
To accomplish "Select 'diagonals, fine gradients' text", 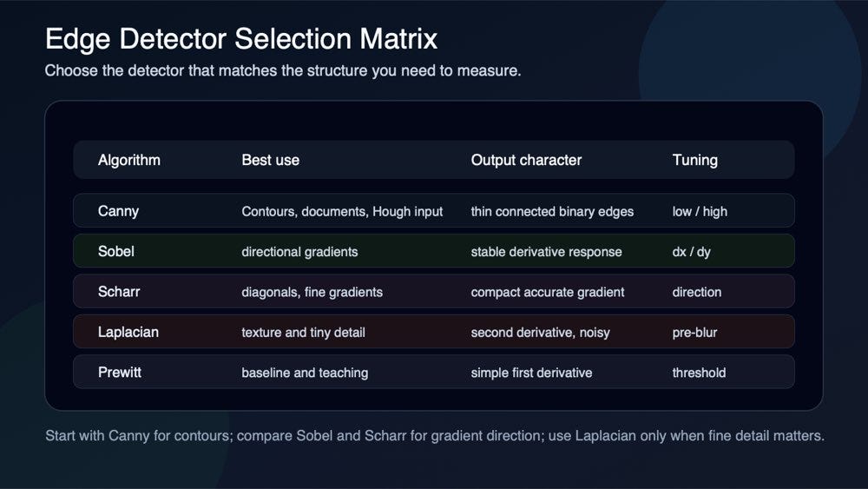I will (x=312, y=293).
